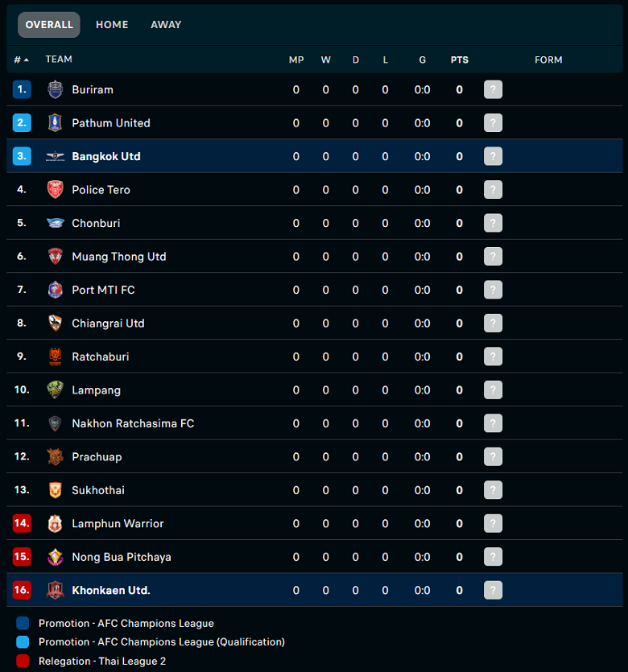Click the Police Tero red crest

coord(56,189)
